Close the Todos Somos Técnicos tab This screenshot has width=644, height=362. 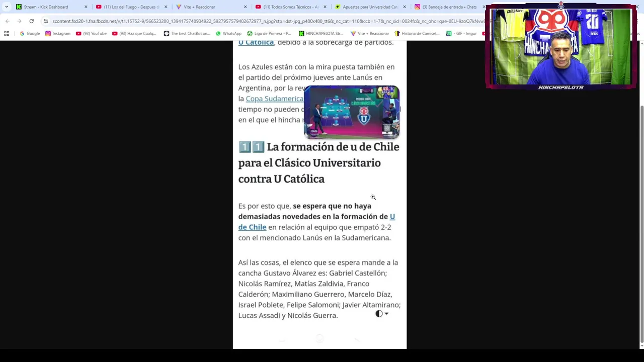[x=325, y=7]
